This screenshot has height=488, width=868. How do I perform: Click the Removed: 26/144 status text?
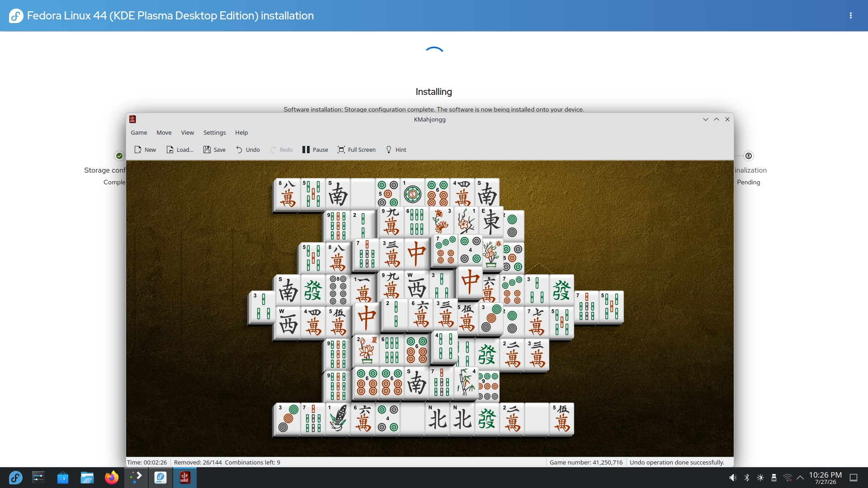[x=198, y=462]
